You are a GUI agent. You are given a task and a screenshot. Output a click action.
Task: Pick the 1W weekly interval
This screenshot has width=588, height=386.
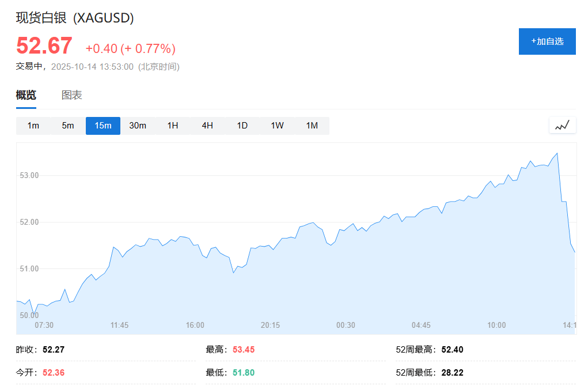click(277, 126)
